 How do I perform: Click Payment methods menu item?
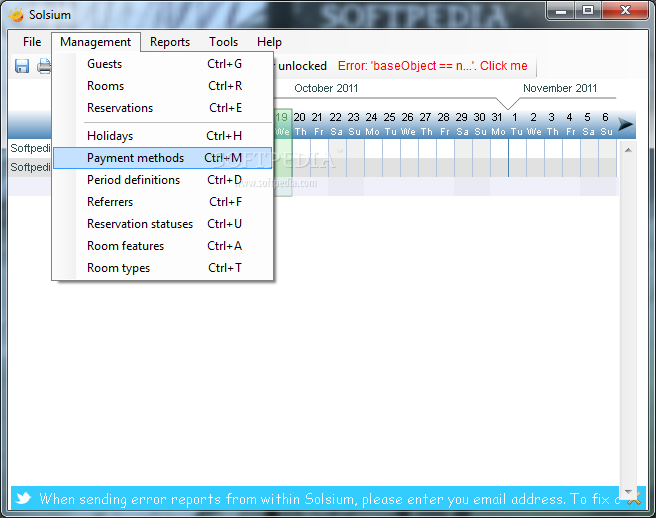coord(163,158)
